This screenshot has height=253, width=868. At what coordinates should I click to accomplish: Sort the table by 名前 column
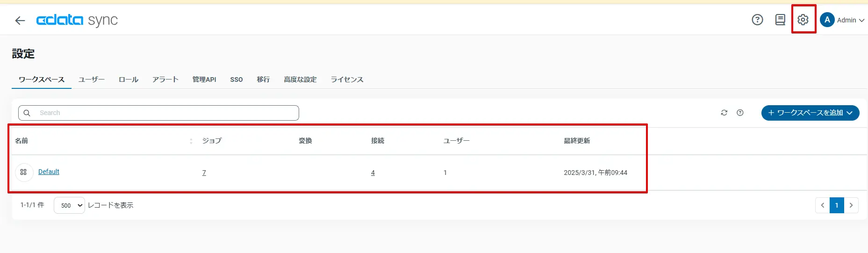pos(191,141)
